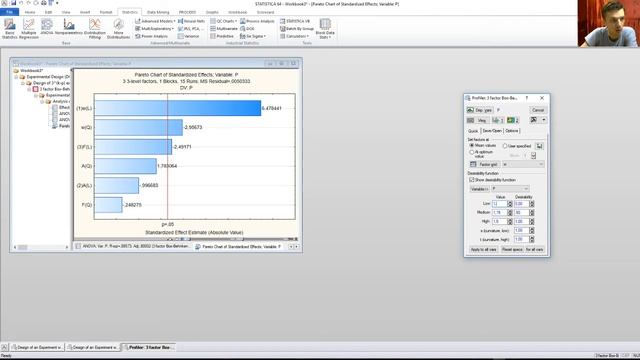Open Predictive industrial tool
640x360 pixels.
click(x=222, y=36)
